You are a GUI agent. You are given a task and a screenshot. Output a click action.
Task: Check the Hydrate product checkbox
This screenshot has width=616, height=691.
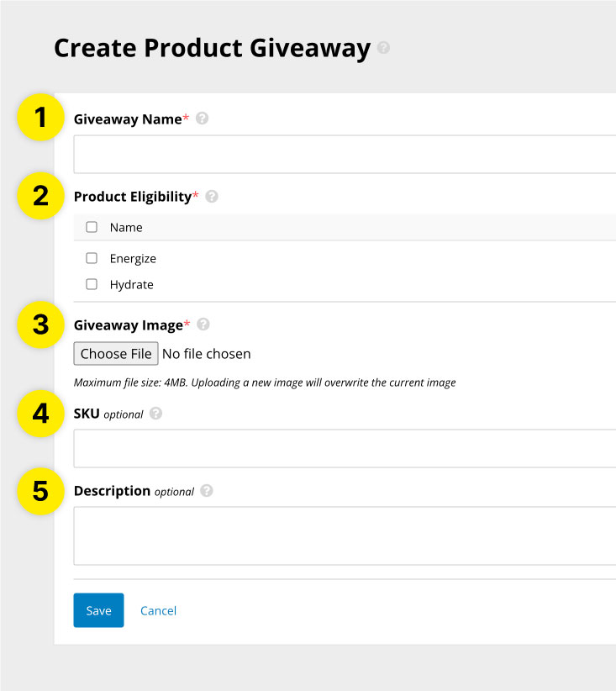(x=92, y=284)
